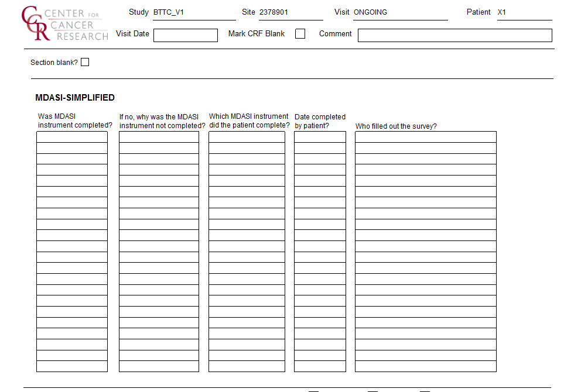This screenshot has width=581, height=392.
Task: Click first row under Was MDASI instrument completed
Action: [72, 137]
